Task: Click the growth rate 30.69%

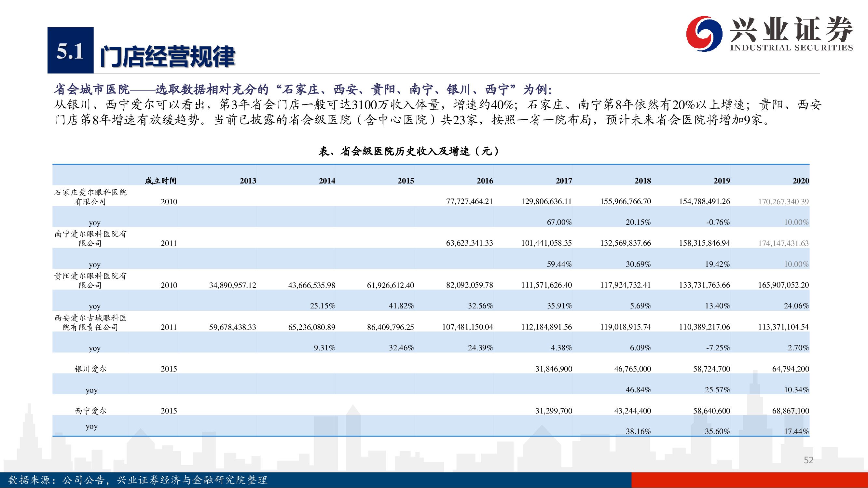Action: [638, 264]
